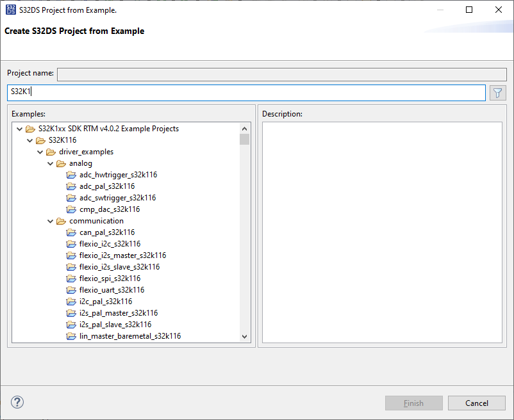Click the adc_hwtrigger_s32k116 project icon
The image size is (514, 420).
(x=72, y=175)
